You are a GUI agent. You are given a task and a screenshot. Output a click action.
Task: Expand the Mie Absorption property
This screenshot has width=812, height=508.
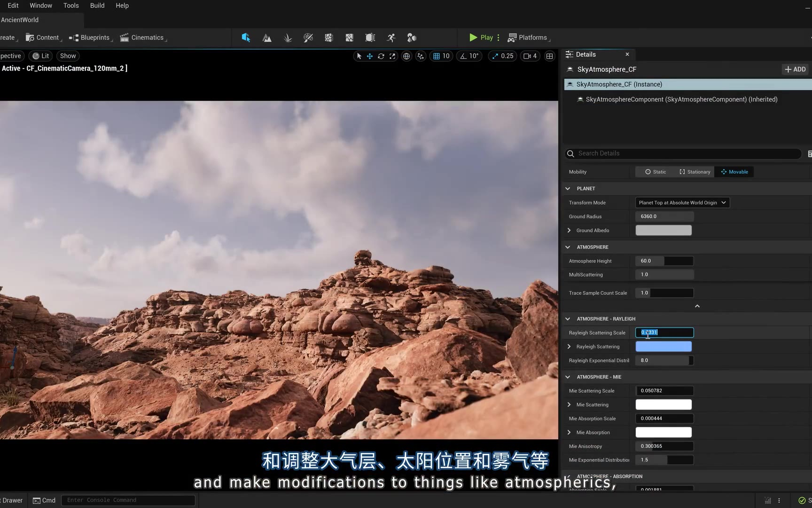(569, 433)
